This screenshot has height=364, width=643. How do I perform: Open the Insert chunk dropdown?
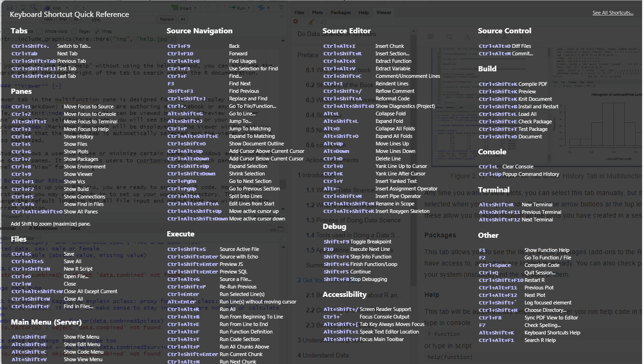pyautogui.click(x=195, y=8)
